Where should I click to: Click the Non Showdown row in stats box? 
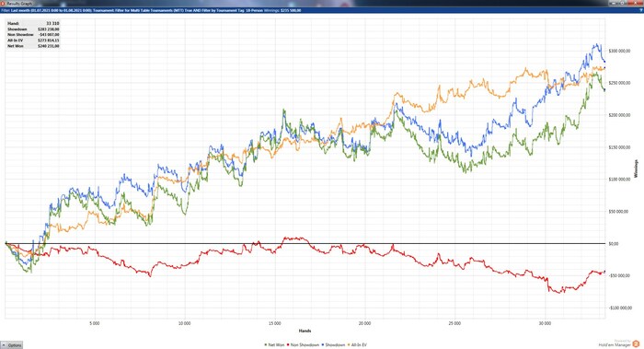(x=33, y=35)
